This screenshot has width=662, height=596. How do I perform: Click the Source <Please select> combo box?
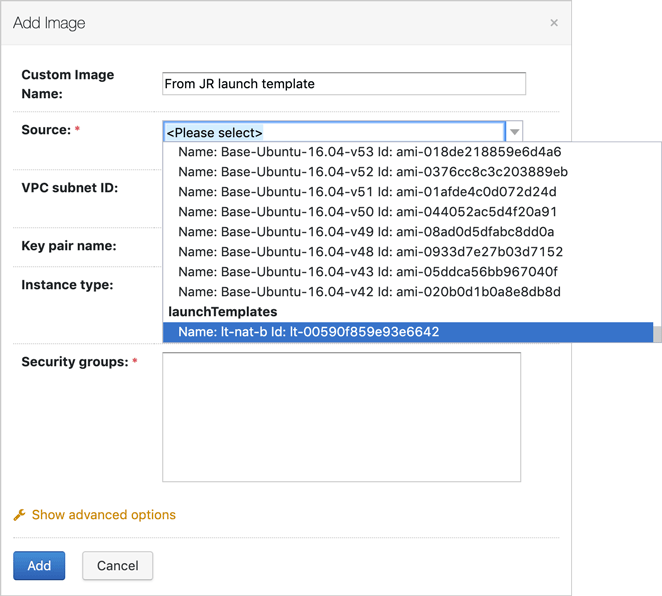tap(334, 132)
